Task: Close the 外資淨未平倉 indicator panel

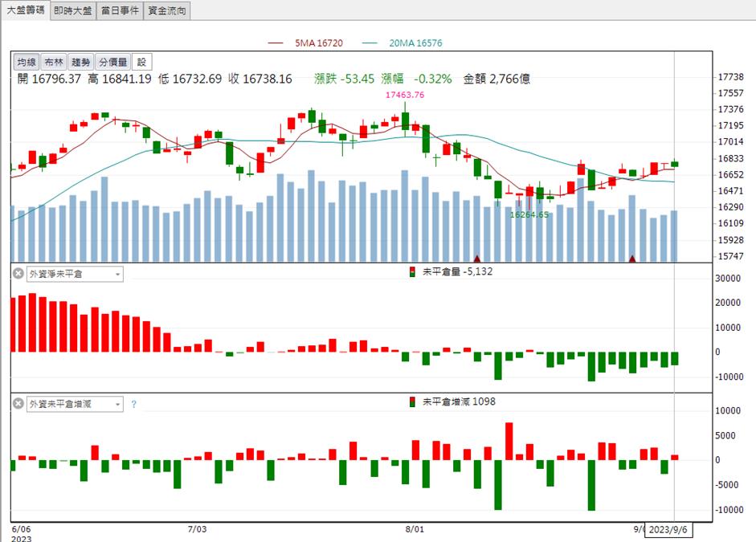Action: (x=18, y=274)
